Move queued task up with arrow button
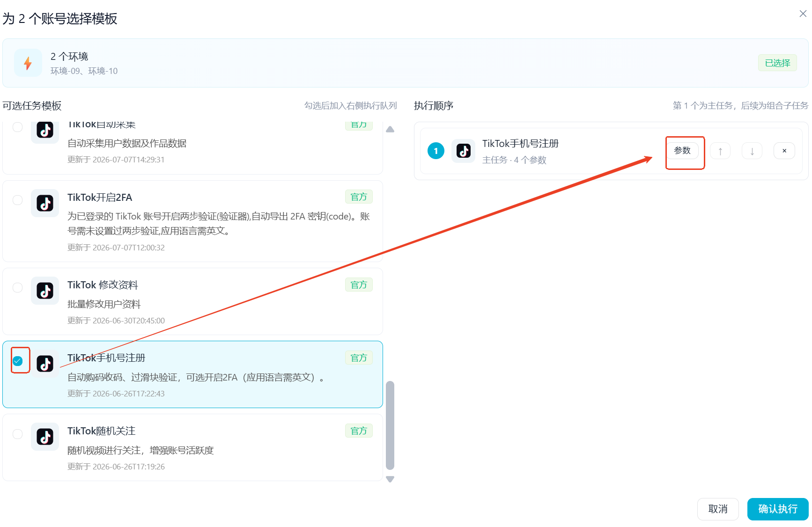 [x=720, y=151]
